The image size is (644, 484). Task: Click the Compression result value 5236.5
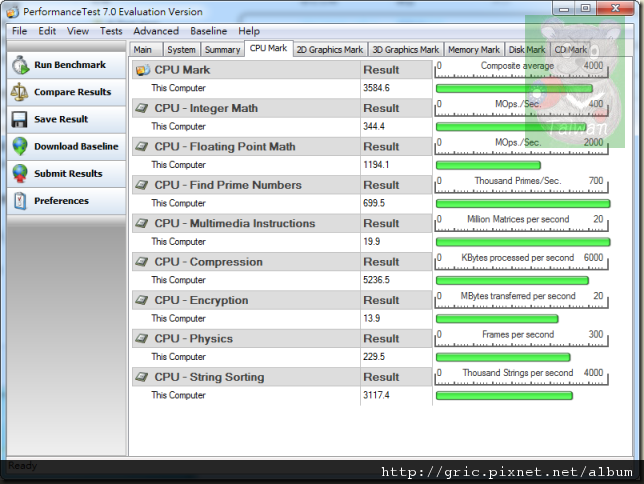tap(376, 280)
